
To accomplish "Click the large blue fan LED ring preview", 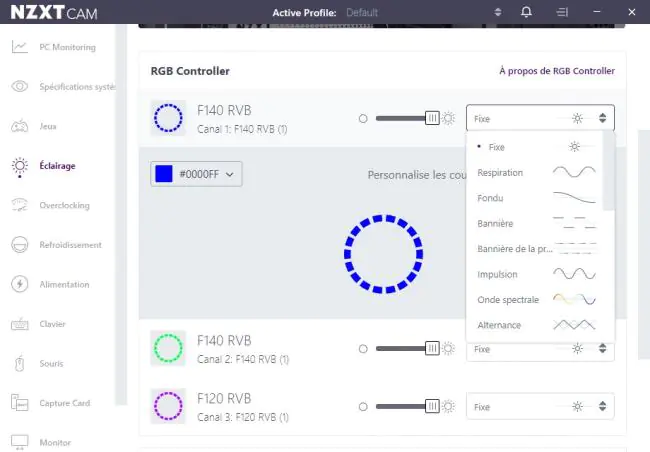I will pyautogui.click(x=383, y=254).
